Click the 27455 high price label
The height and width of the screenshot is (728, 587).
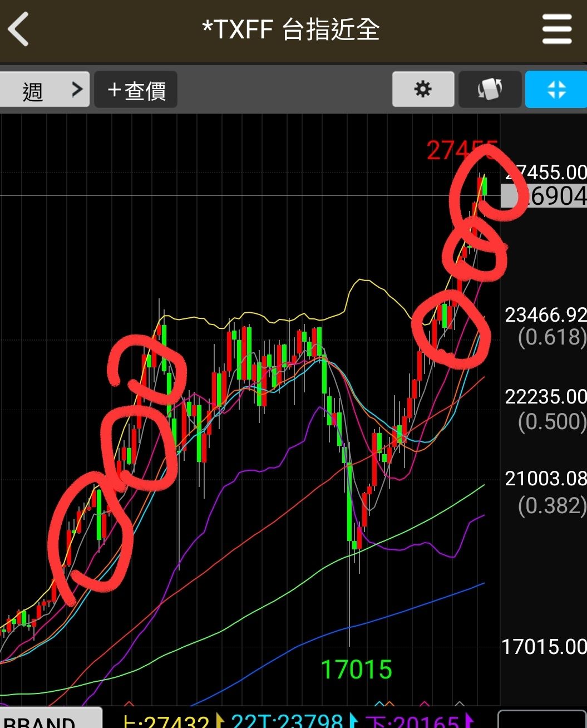click(x=462, y=150)
